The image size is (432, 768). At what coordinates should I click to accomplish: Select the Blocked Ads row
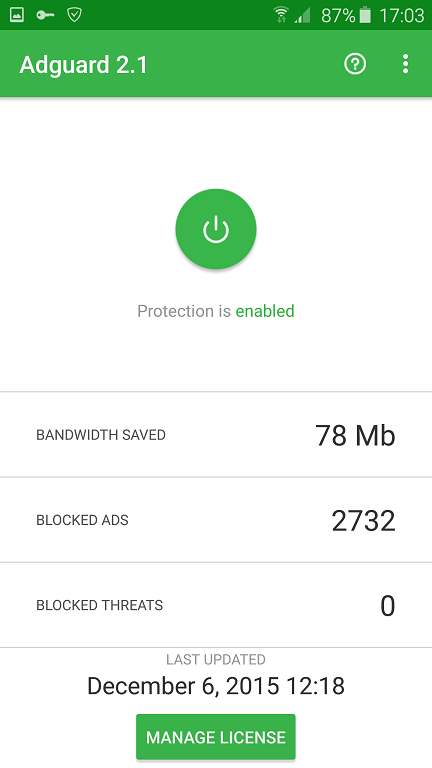coord(216,520)
